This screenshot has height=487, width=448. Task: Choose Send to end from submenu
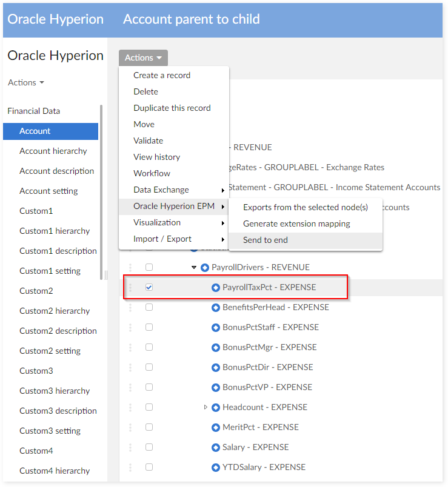pyautogui.click(x=266, y=240)
